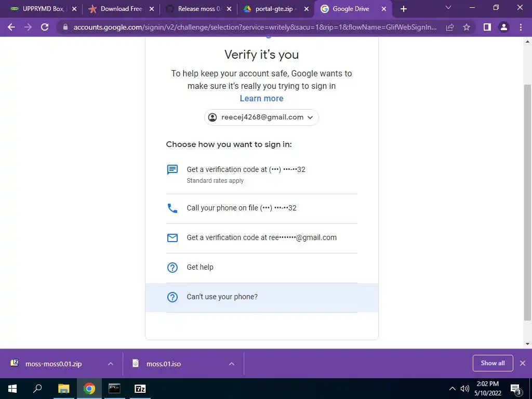The height and width of the screenshot is (399, 532).
Task: Select Can't use your phone option
Action: pos(262,297)
